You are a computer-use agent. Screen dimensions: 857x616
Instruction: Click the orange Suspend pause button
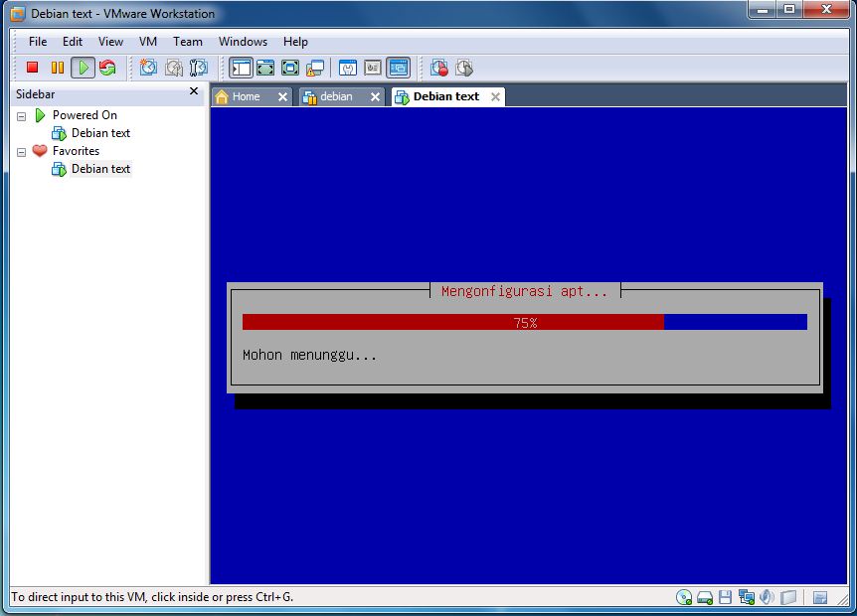(57, 68)
